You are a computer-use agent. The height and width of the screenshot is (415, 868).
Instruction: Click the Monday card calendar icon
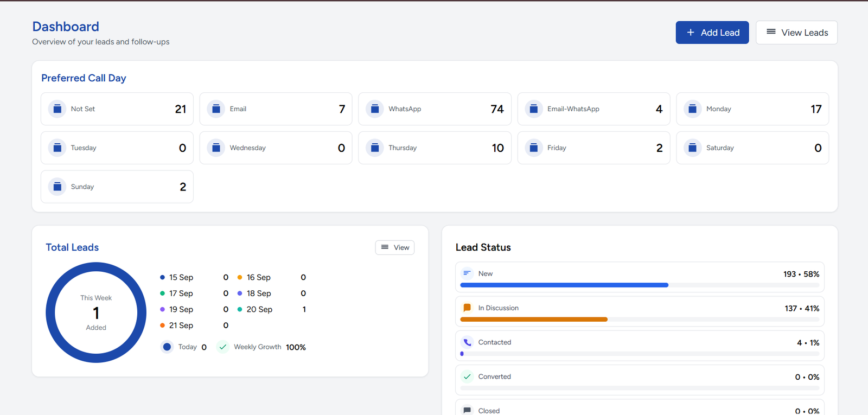693,109
